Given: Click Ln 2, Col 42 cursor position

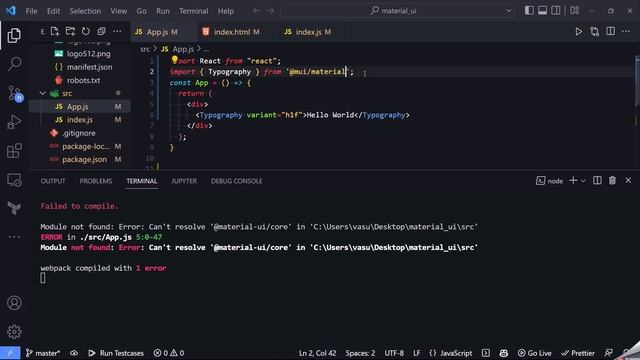Looking at the screenshot, I should tap(318, 353).
